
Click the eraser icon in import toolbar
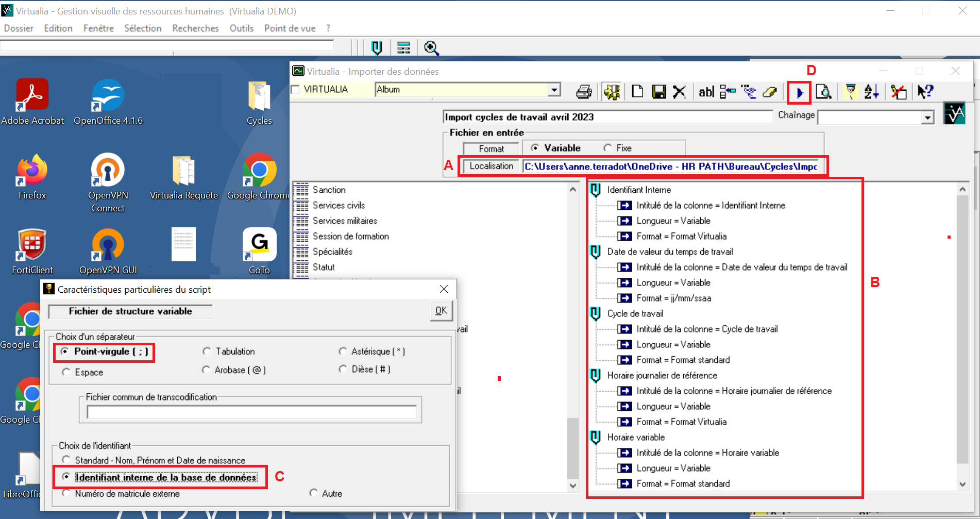(x=769, y=92)
